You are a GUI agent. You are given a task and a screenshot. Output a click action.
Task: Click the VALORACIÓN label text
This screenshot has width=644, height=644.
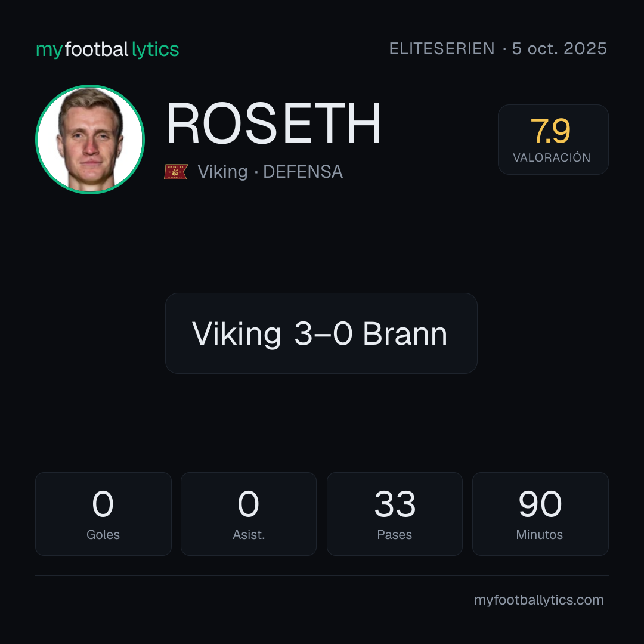pyautogui.click(x=552, y=157)
